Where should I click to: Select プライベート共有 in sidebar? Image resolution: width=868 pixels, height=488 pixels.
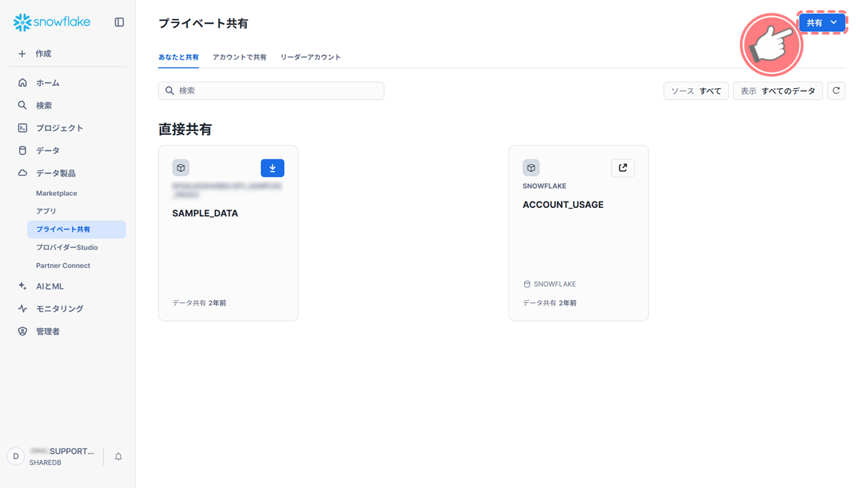tap(77, 229)
